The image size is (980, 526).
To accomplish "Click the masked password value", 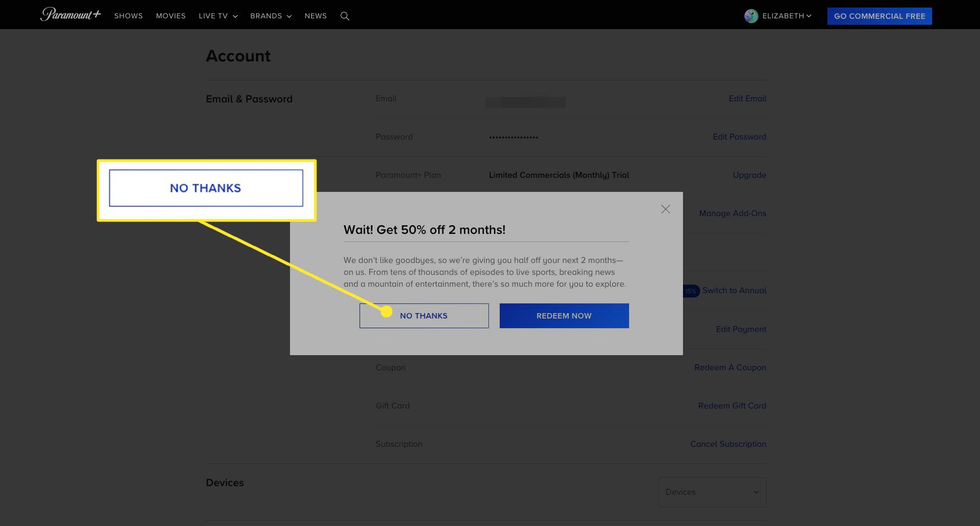I will tap(513, 137).
